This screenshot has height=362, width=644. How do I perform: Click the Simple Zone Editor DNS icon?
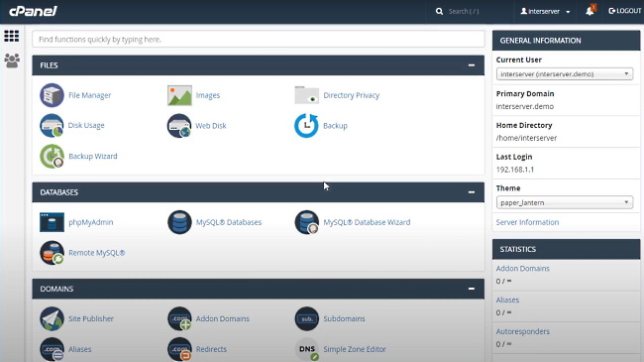point(307,349)
